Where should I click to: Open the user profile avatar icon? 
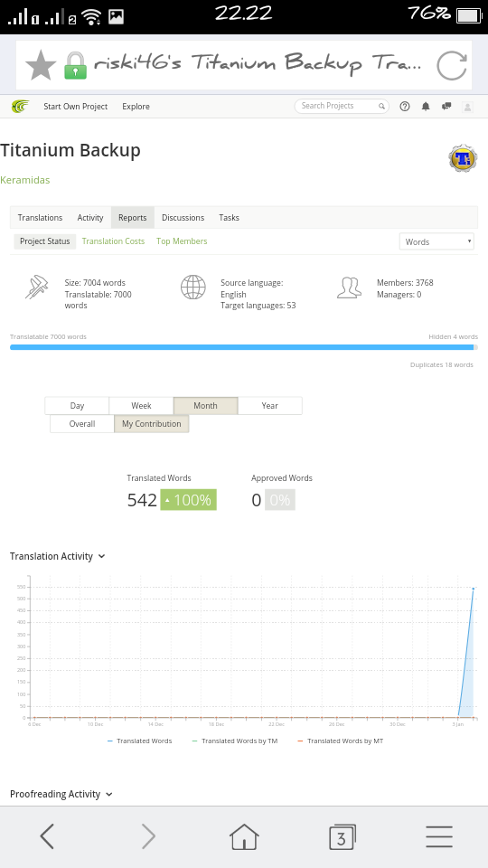click(467, 107)
